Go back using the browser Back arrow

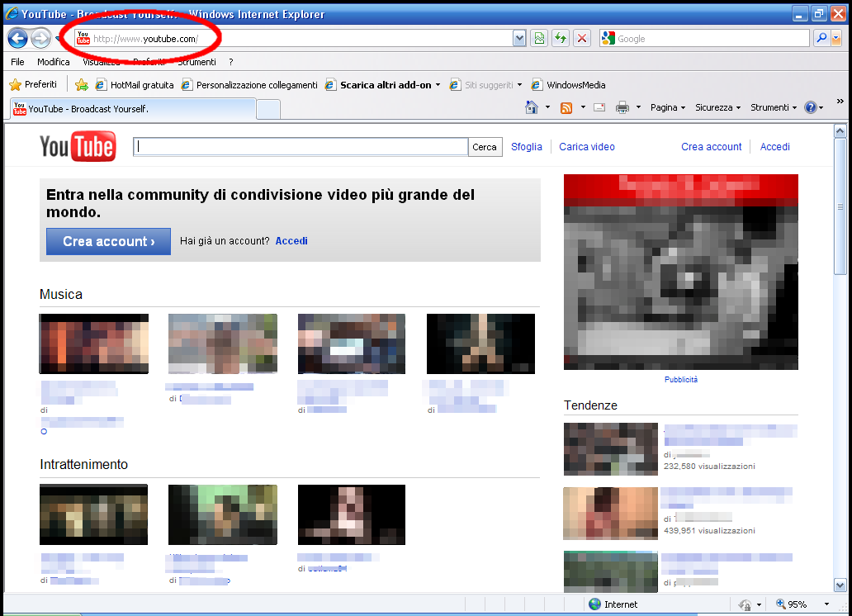17,39
